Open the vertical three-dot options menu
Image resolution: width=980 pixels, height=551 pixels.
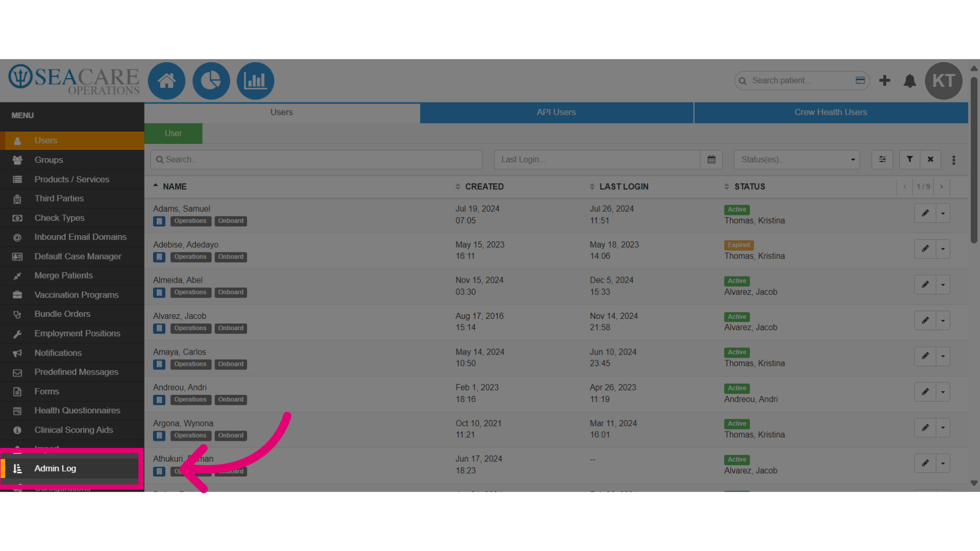(x=953, y=160)
